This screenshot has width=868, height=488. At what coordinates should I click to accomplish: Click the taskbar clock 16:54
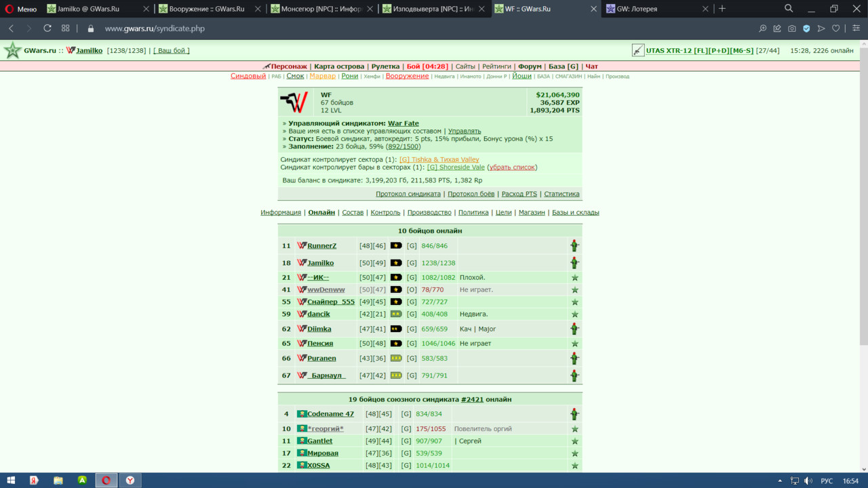point(850,481)
